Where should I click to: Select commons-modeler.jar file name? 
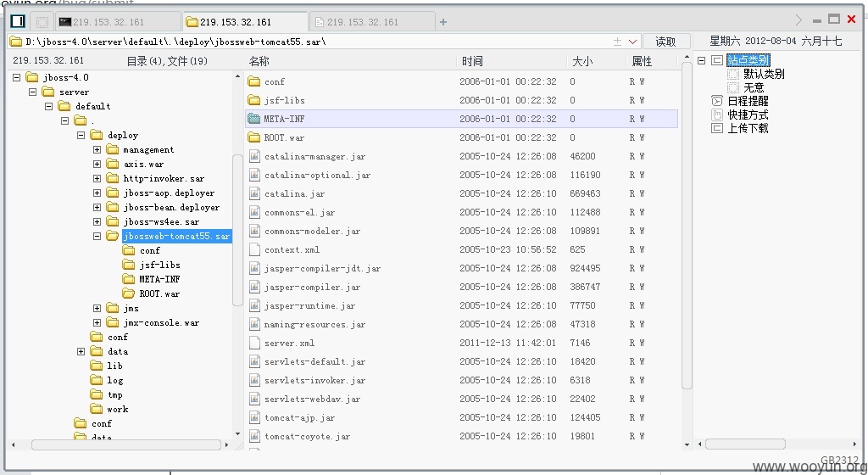click(312, 231)
